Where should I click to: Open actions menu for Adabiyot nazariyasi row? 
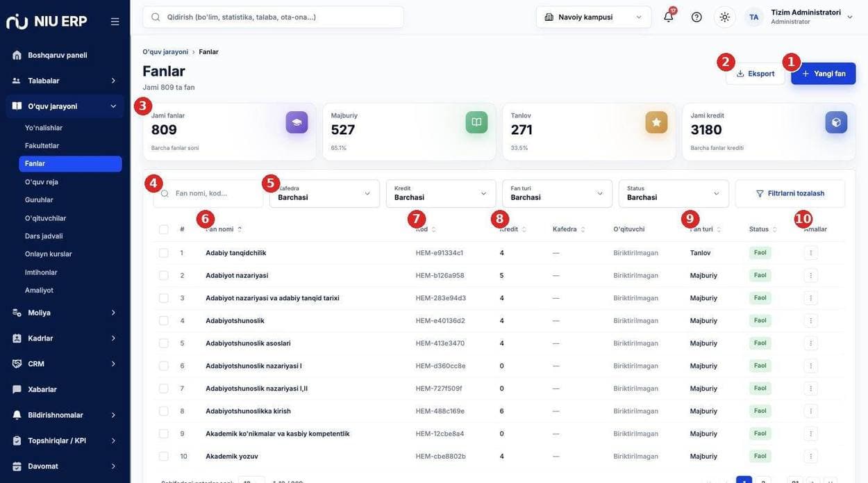810,275
